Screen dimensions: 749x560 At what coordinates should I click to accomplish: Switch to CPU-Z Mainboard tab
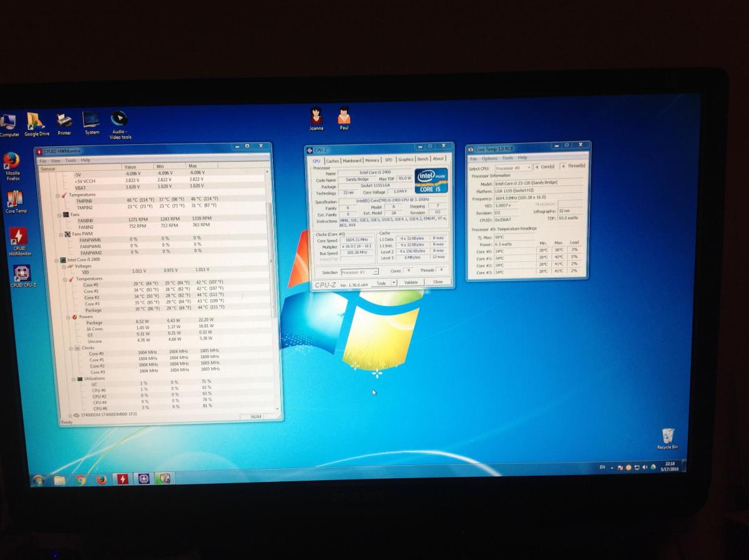click(x=352, y=160)
